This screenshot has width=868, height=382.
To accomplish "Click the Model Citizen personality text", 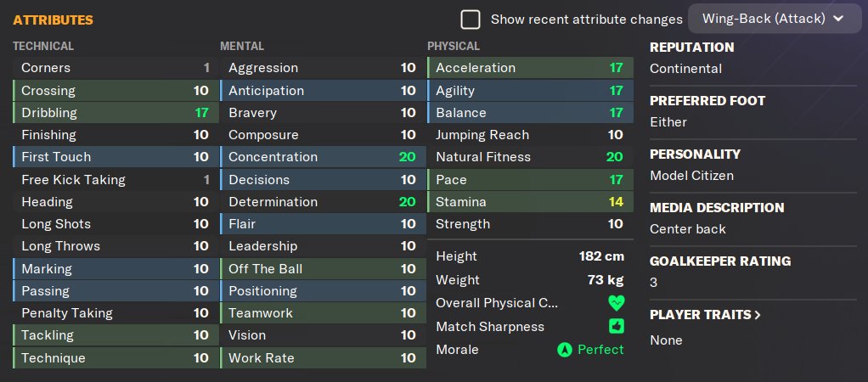I will click(x=691, y=176).
